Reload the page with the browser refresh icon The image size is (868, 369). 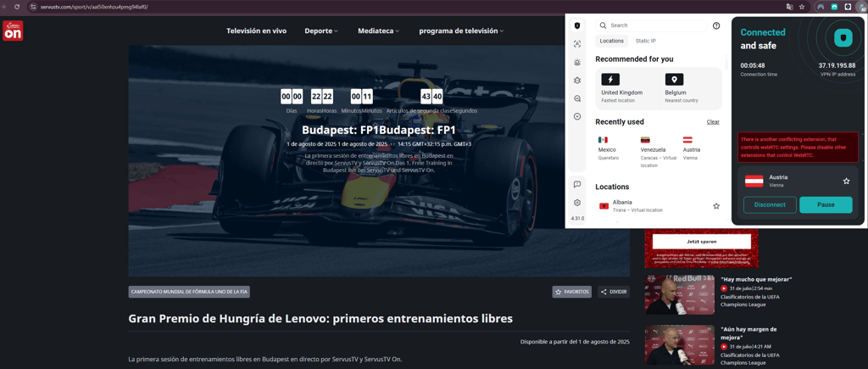[x=17, y=7]
